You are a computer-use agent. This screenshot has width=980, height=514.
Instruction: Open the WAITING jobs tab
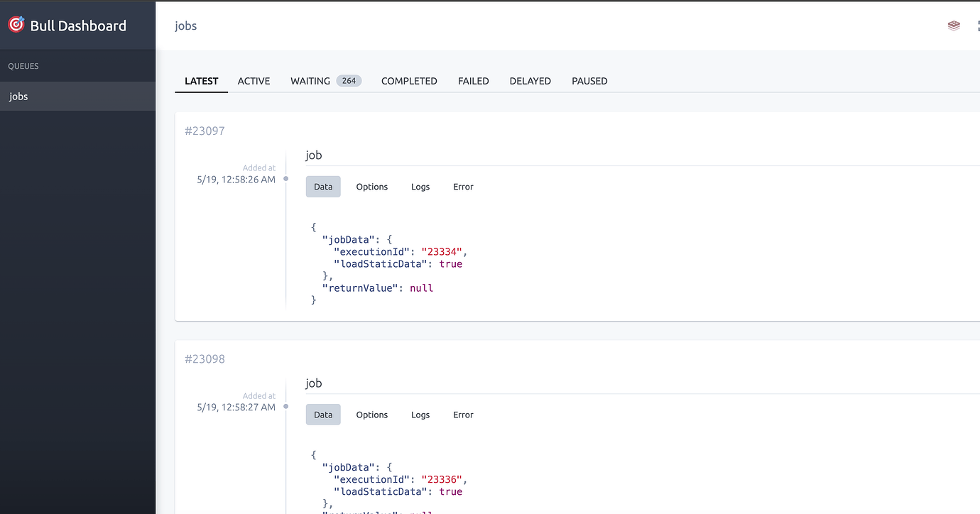coord(310,81)
